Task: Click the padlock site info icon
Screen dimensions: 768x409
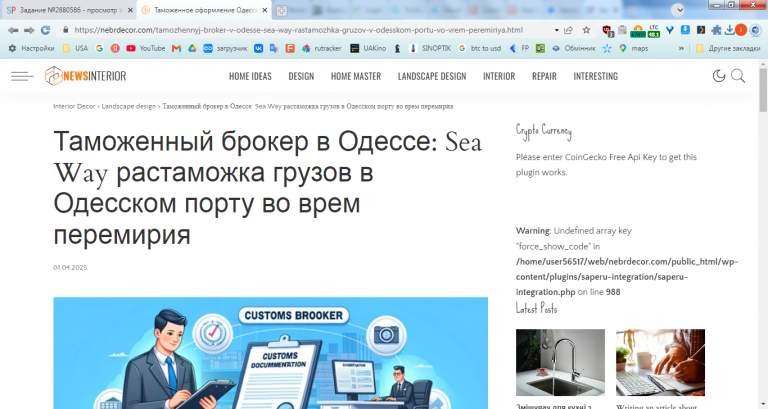Action: point(66,30)
